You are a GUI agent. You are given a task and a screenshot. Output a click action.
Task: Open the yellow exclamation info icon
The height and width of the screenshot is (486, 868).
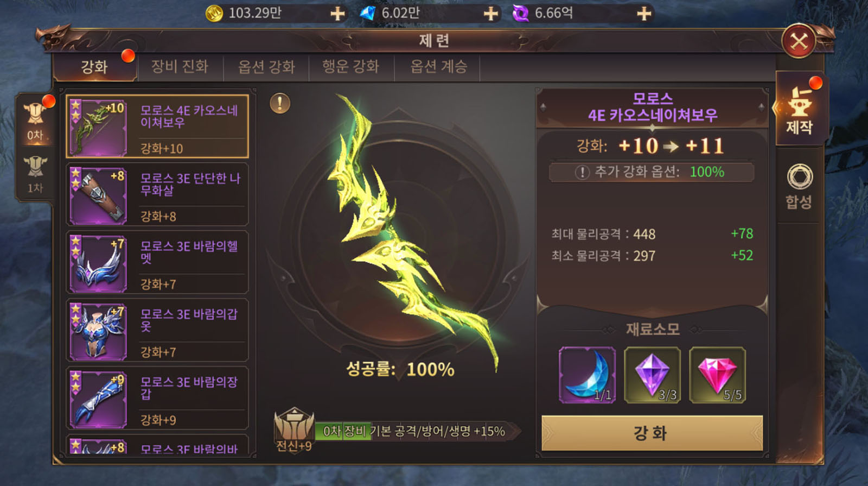(x=280, y=103)
